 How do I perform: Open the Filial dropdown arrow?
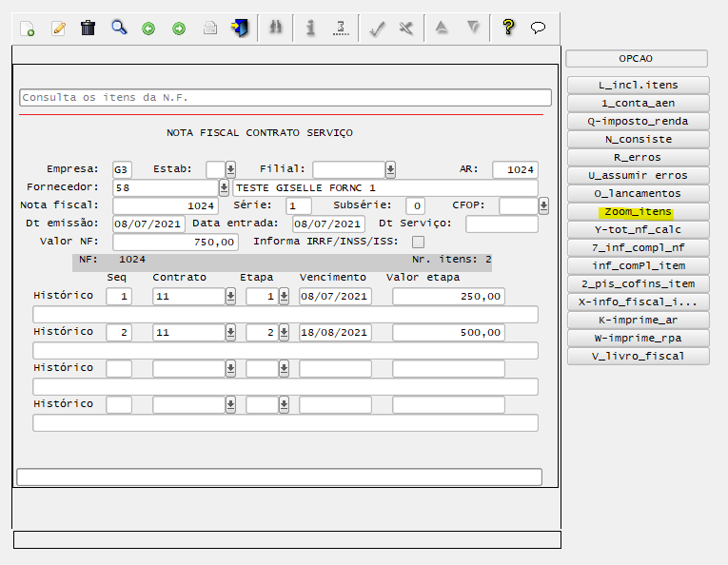(x=390, y=170)
